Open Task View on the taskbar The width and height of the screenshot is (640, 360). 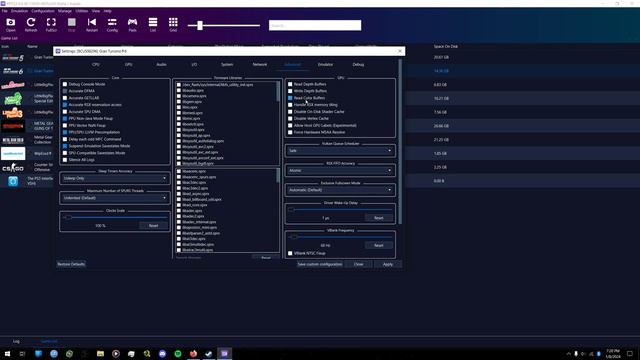coord(22,353)
